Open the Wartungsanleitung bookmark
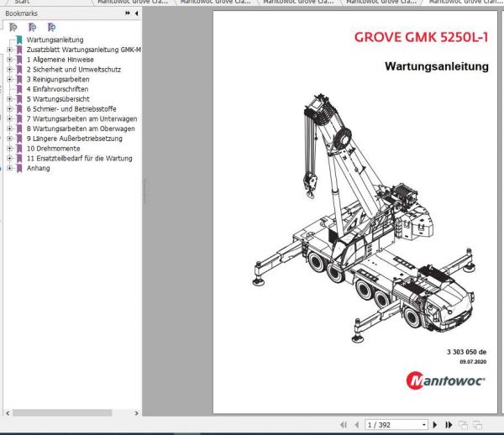Image resolution: width=504 pixels, height=435 pixels. (55, 39)
